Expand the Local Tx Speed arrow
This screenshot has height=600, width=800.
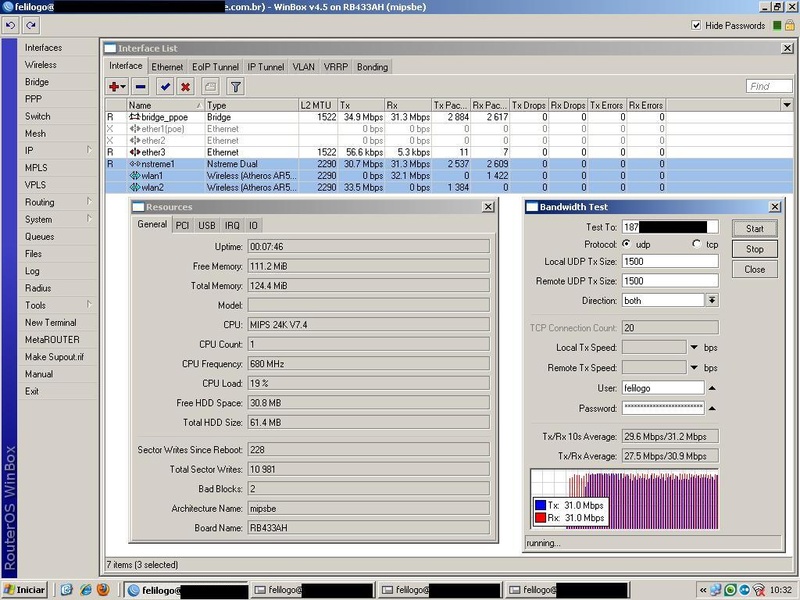694,347
